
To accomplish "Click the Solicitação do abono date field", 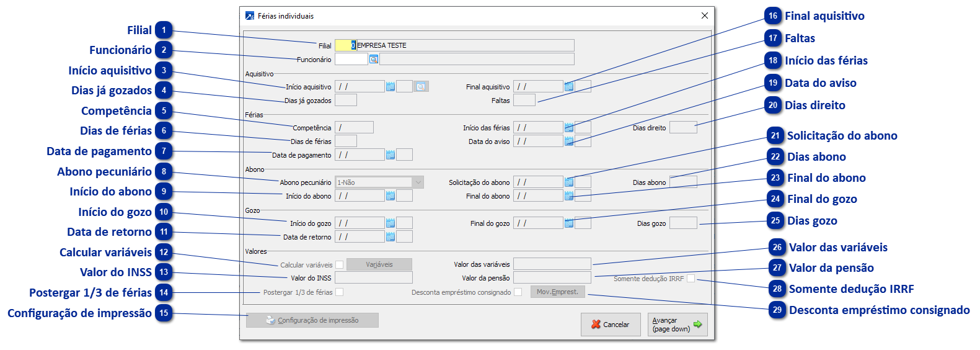I will coord(538,182).
